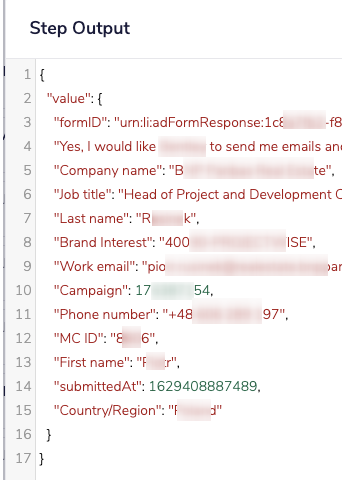Click the "Work email" key

(94, 266)
